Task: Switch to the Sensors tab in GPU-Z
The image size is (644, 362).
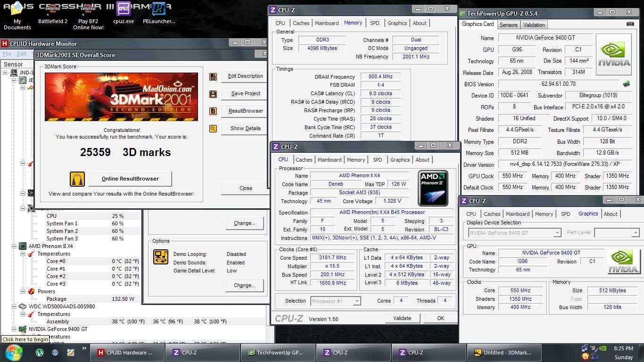Action: point(508,25)
